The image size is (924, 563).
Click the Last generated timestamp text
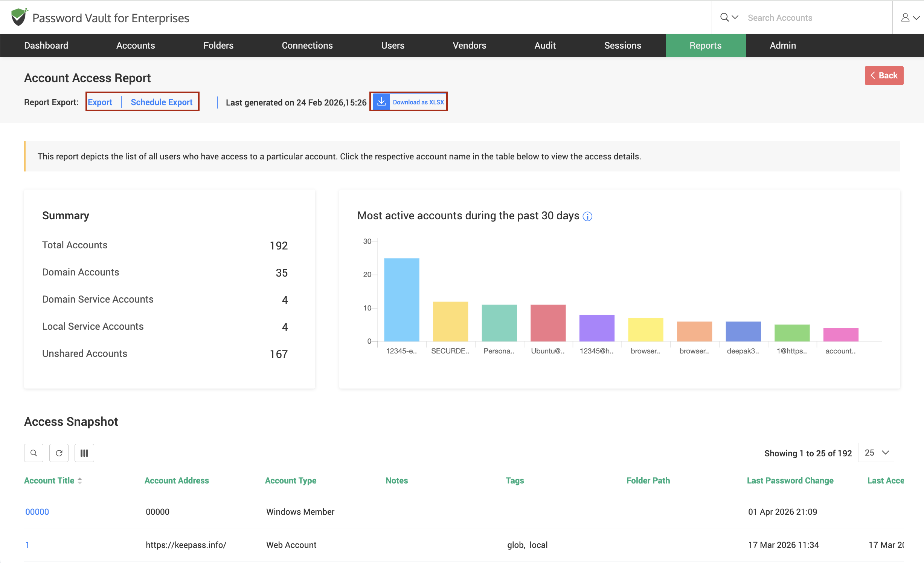tap(296, 103)
